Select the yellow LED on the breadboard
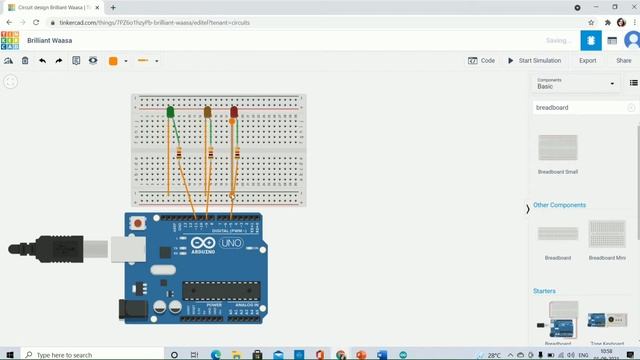640x360 pixels. 207,111
